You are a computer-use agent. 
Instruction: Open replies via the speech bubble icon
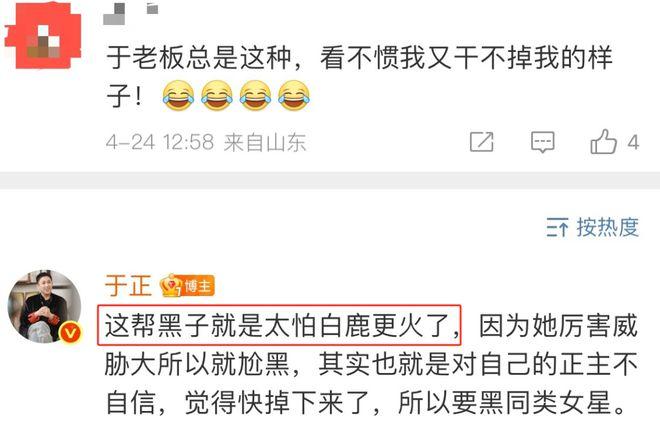(543, 142)
